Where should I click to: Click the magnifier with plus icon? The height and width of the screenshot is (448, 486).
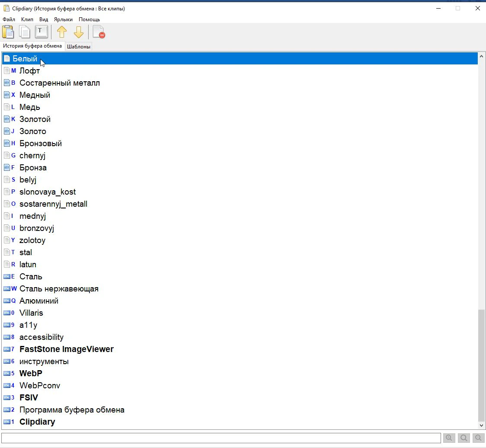tap(449, 438)
